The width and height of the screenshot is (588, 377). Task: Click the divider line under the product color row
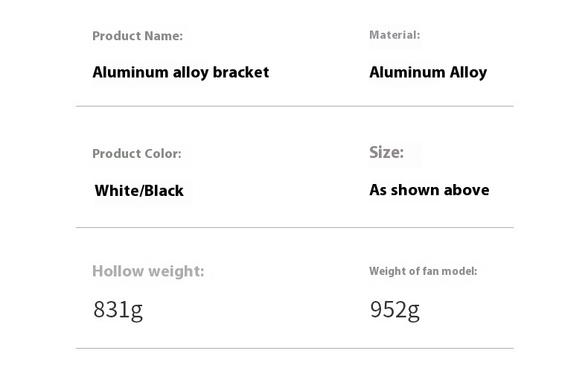pos(294,227)
